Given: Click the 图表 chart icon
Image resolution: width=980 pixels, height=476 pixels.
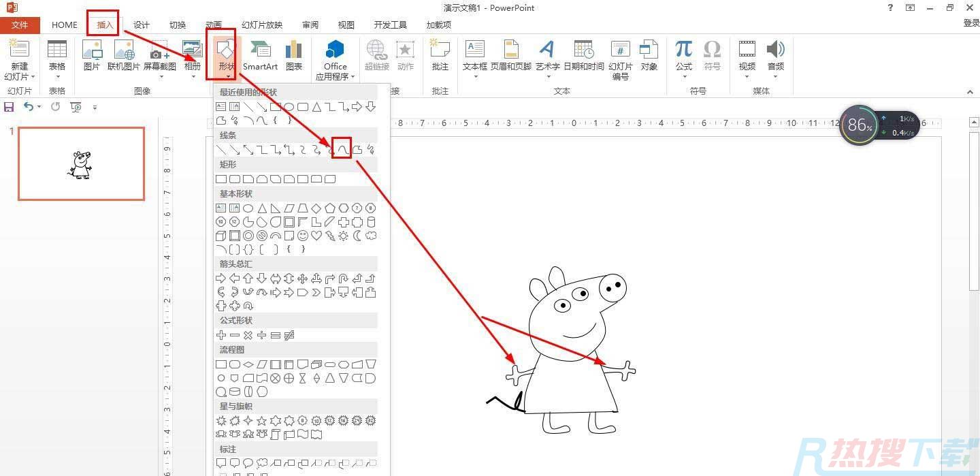Looking at the screenshot, I should click(294, 55).
